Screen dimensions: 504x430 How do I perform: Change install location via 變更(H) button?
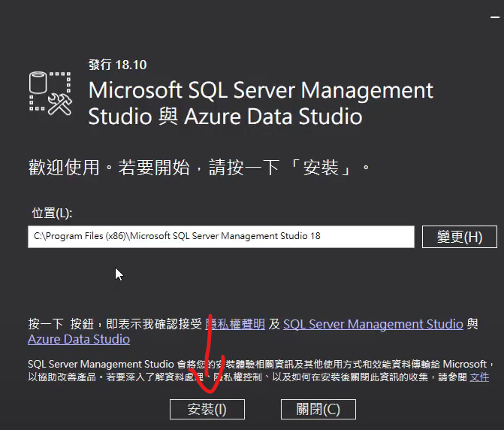tap(460, 237)
